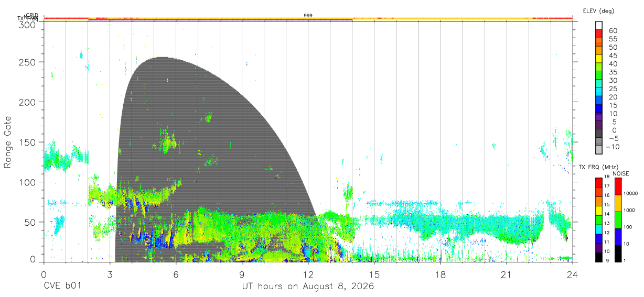The image size is (644, 297).
Task: Click the lightest gray bottom ELEV swatch
Action: 599,150
